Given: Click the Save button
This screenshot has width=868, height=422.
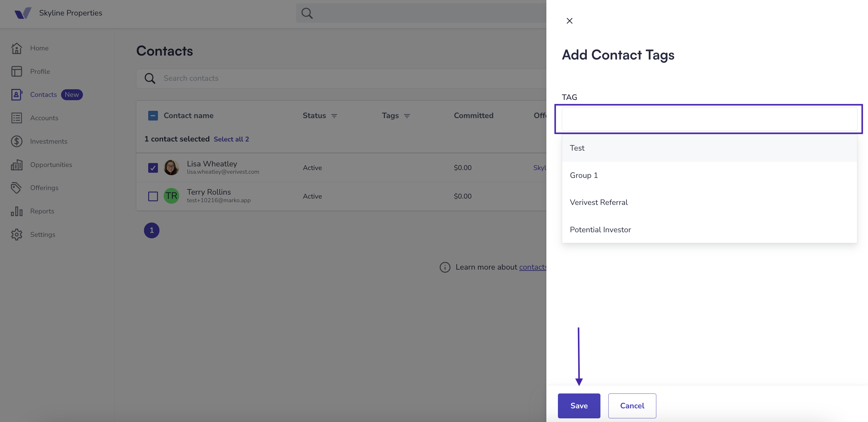Looking at the screenshot, I should (x=579, y=406).
